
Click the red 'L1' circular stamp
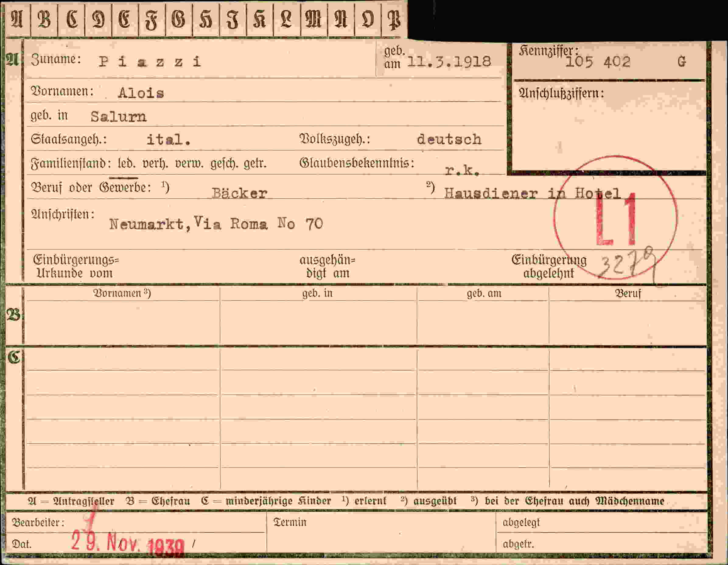tap(615, 217)
